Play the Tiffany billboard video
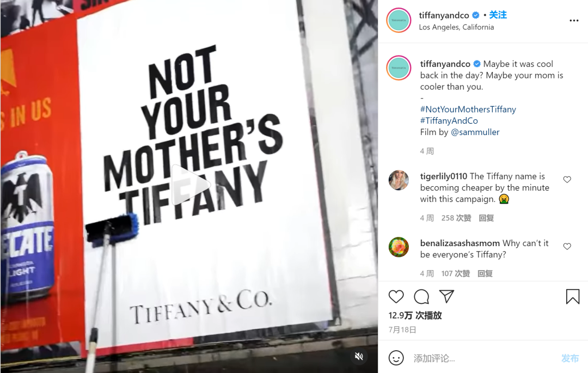The image size is (588, 373). pos(191,185)
